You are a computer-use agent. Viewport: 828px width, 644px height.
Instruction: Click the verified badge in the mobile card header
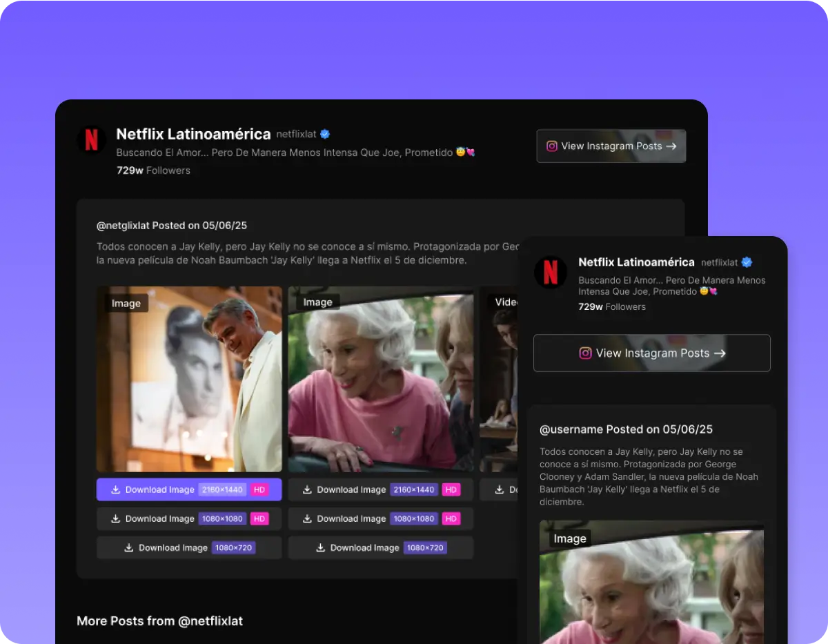point(747,262)
